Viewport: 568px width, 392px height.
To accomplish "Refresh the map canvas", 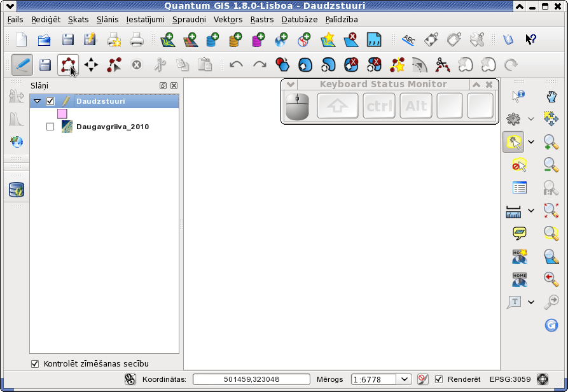I will [551, 325].
